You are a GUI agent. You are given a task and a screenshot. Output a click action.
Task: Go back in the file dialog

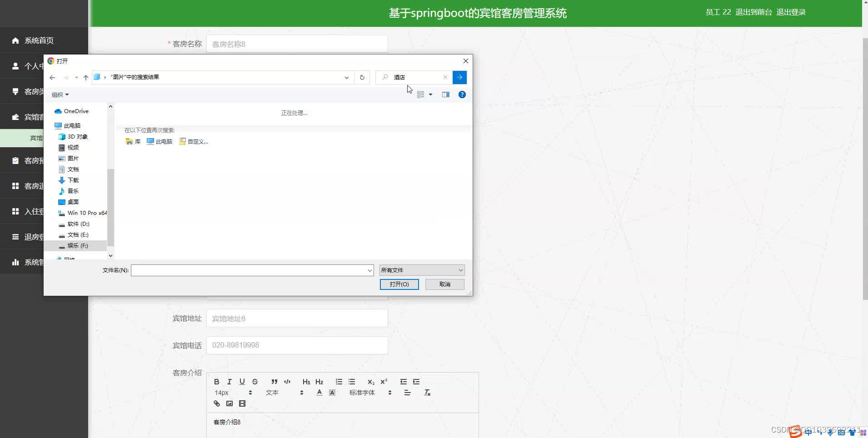point(52,77)
